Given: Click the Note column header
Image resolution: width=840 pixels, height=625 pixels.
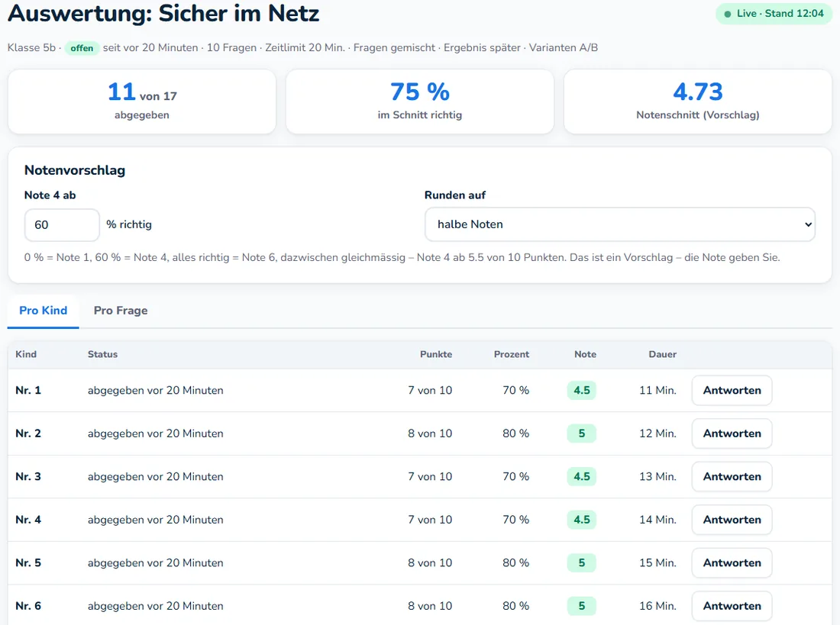Looking at the screenshot, I should pos(585,354).
